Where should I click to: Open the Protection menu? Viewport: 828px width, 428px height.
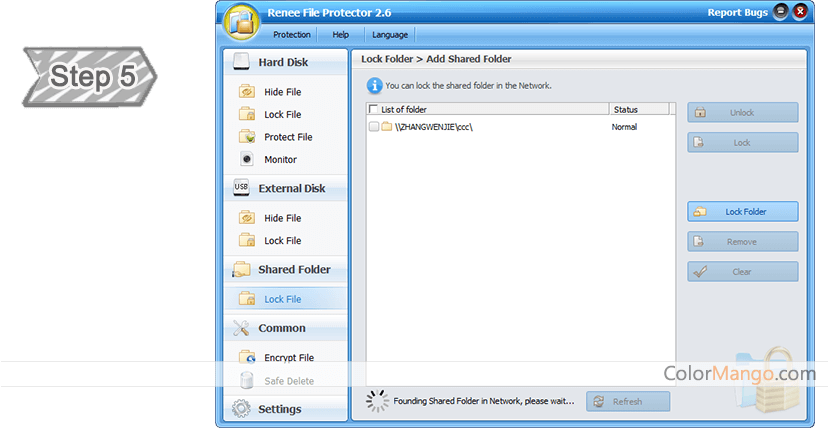click(292, 34)
